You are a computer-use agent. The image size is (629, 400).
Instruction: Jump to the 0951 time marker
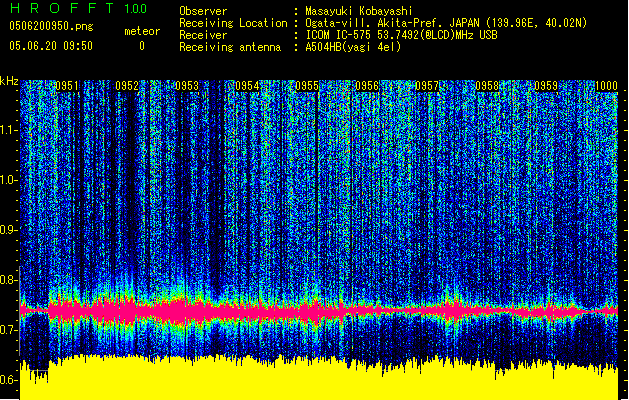(x=66, y=87)
